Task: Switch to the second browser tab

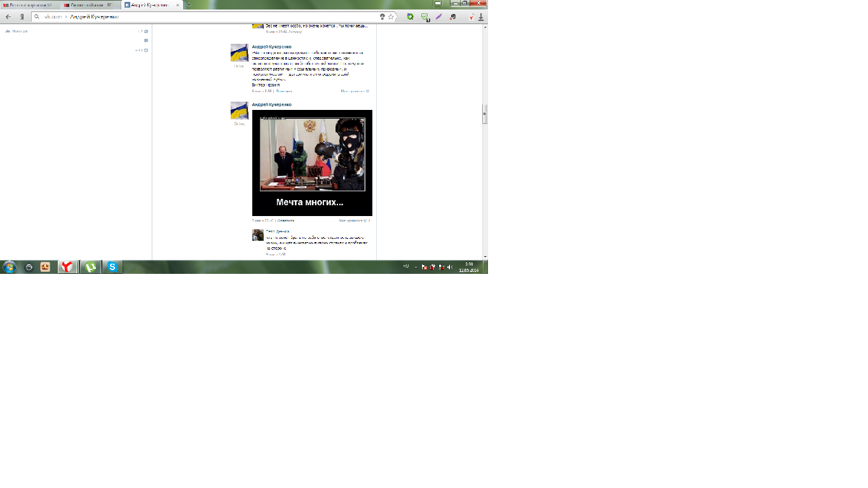Action: tap(92, 4)
